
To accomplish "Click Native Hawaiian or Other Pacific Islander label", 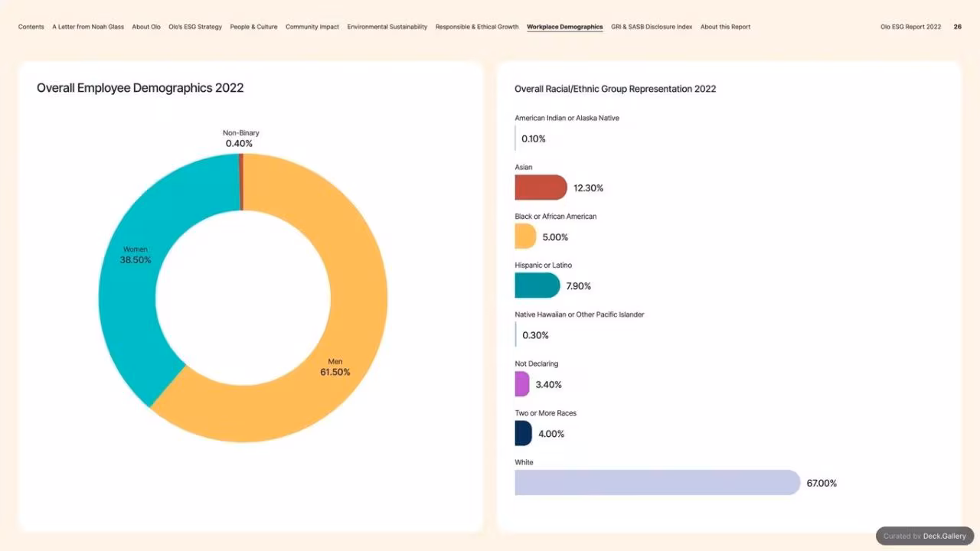I will tap(580, 315).
